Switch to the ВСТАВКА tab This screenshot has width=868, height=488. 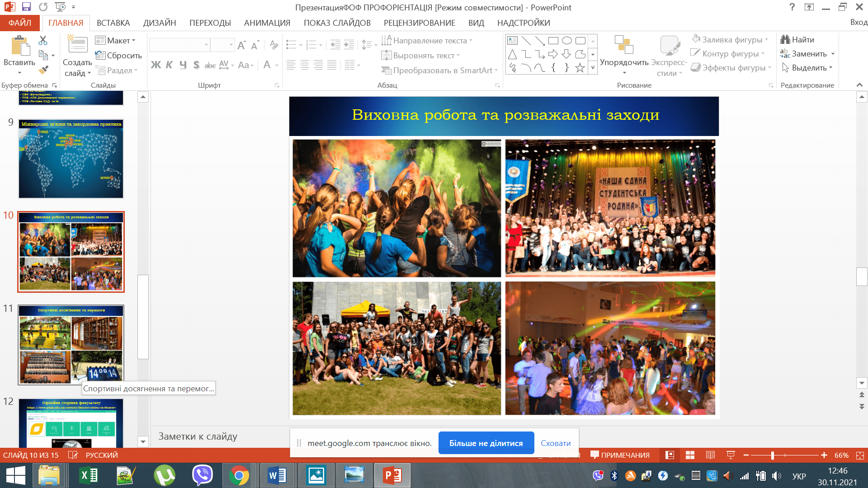tap(113, 23)
